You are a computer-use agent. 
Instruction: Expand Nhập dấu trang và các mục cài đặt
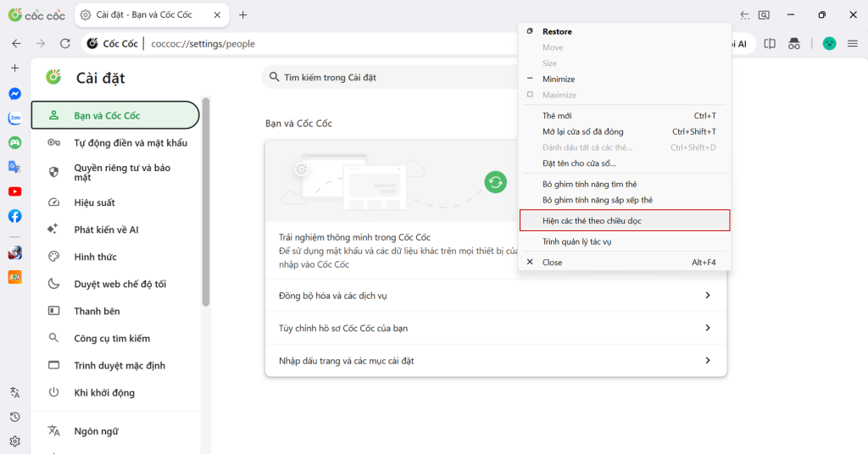click(495, 361)
